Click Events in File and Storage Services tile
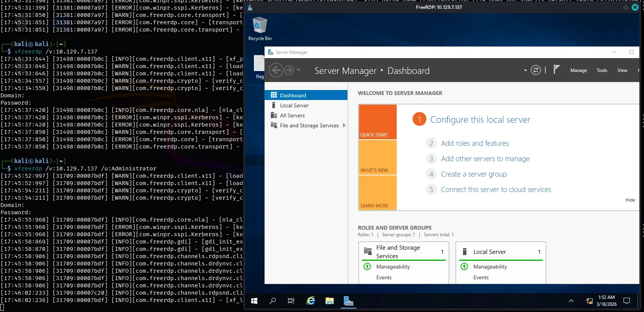Viewport: 644px width, 312px height. (x=384, y=277)
